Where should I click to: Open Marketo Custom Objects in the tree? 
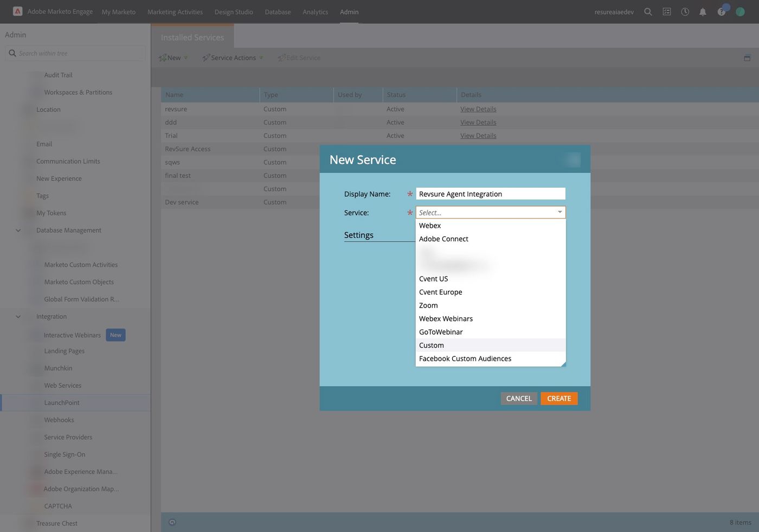click(x=79, y=282)
